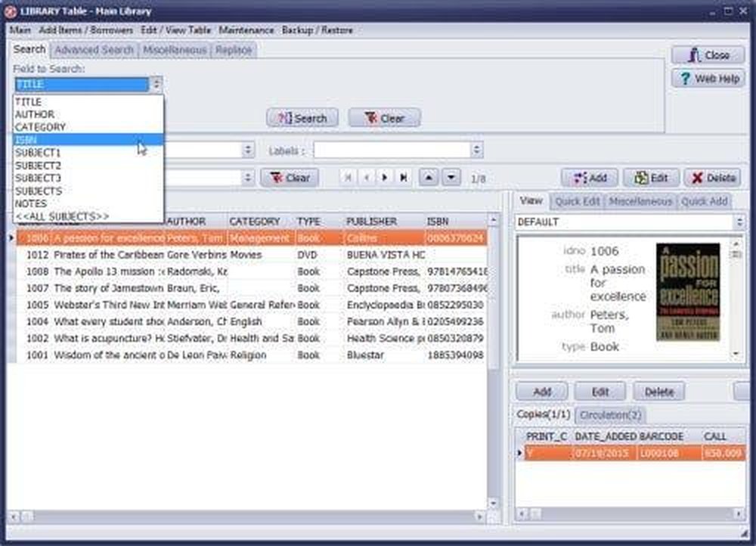Switch to the Miscellaneous search tab
Screen dimensions: 756x546
click(x=175, y=50)
